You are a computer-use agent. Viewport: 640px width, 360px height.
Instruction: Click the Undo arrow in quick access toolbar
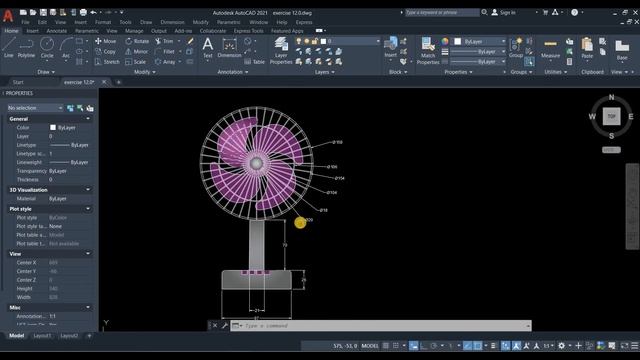[93, 13]
